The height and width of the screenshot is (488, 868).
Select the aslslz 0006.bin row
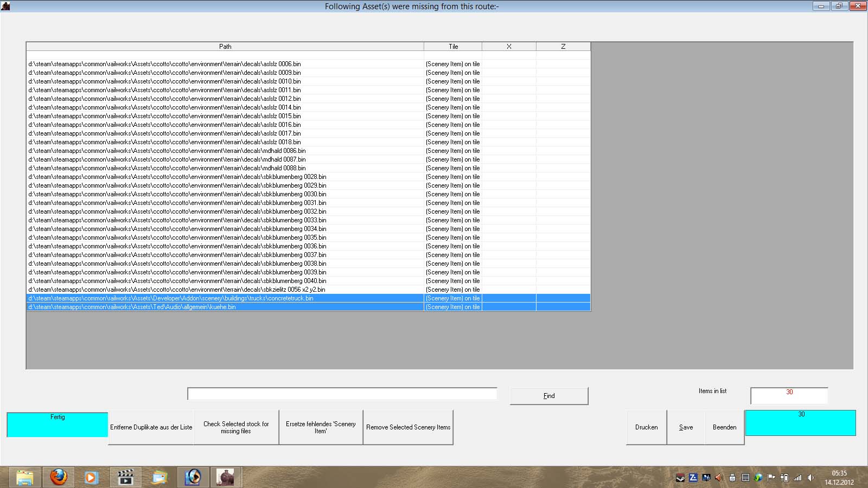pyautogui.click(x=308, y=64)
